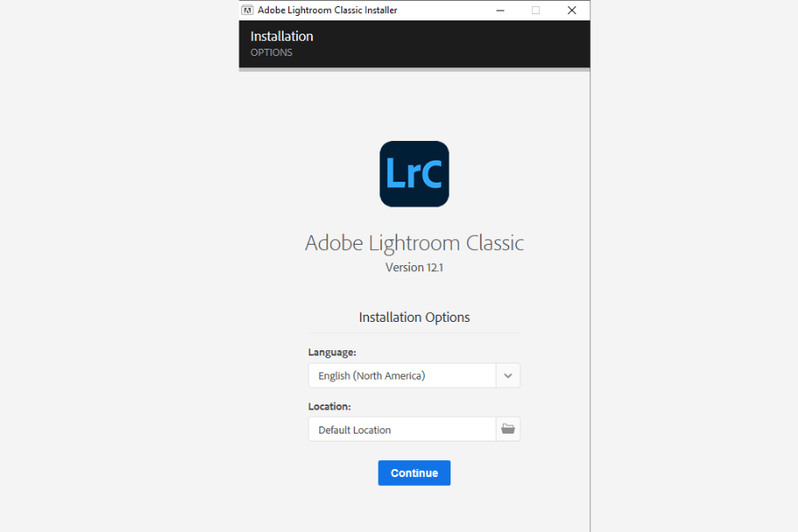798x532 pixels.
Task: Click the Installation Options heading
Action: 414,317
